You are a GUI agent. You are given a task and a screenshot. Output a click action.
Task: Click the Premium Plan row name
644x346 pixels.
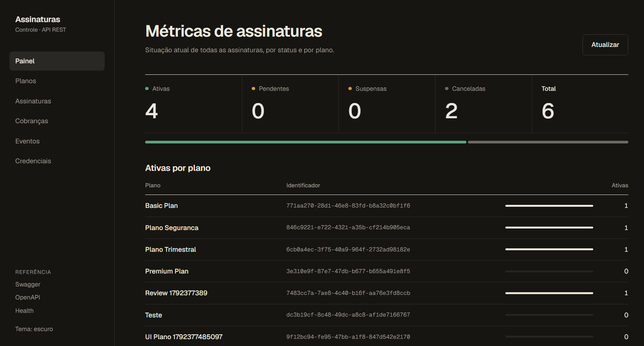point(167,271)
